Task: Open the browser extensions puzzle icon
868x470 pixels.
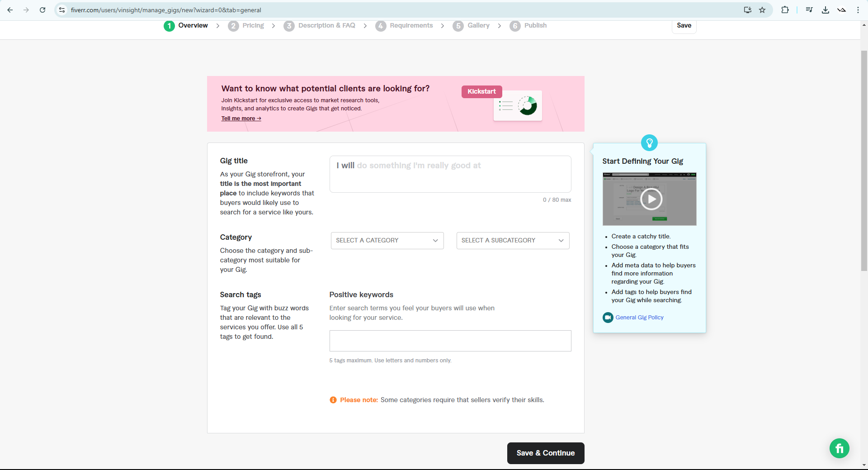Action: click(785, 10)
